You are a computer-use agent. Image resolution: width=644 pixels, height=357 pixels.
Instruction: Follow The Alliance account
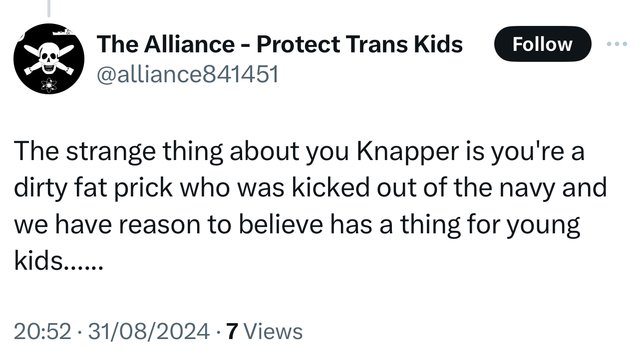tap(542, 44)
